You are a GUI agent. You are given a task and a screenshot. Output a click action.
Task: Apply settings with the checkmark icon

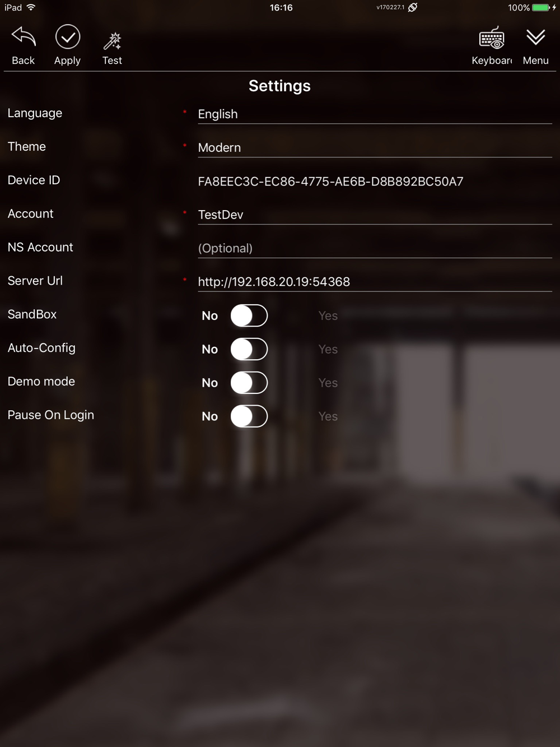[x=68, y=37]
